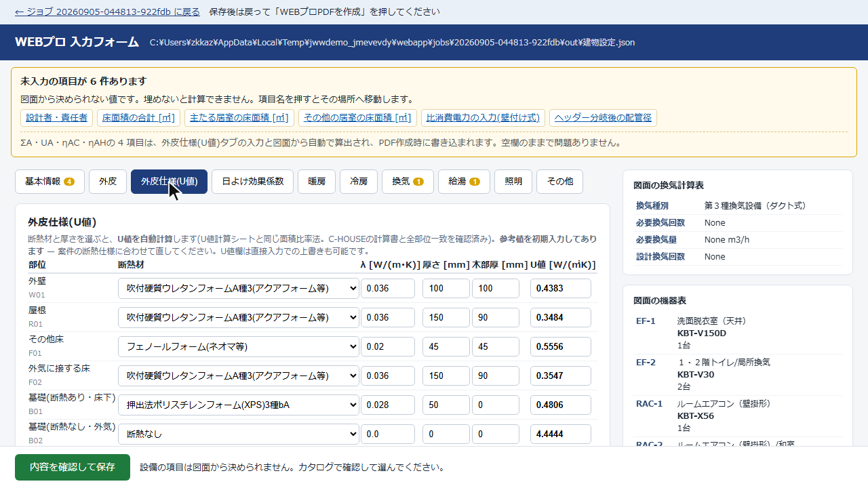This screenshot has height=488, width=868.
Task: Click the 外壁 λ input field
Action: [388, 288]
